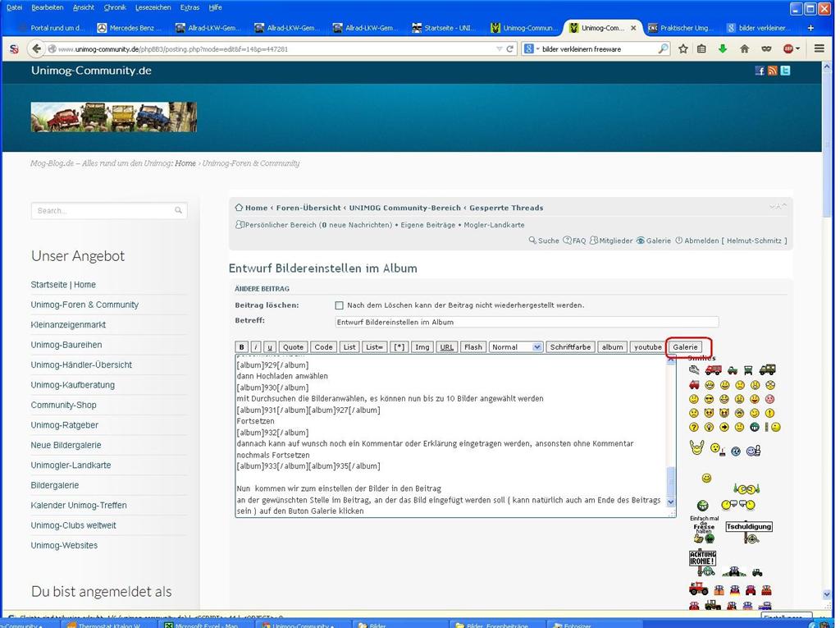Click the Twitter icon in site header
The width and height of the screenshot is (840, 628).
(x=785, y=71)
